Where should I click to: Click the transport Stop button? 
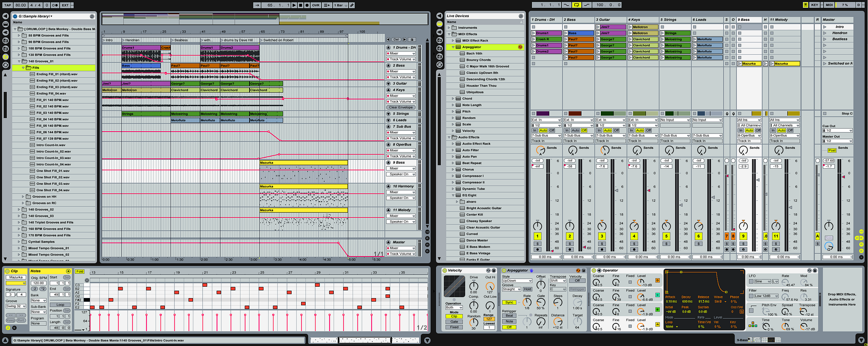[301, 5]
